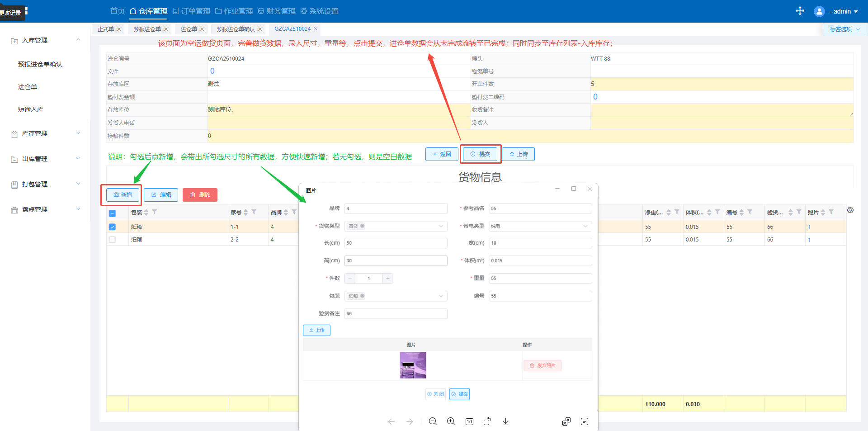Image resolution: width=868 pixels, height=431 pixels.
Task: Click the plus stepper for 件数
Action: tap(388, 278)
